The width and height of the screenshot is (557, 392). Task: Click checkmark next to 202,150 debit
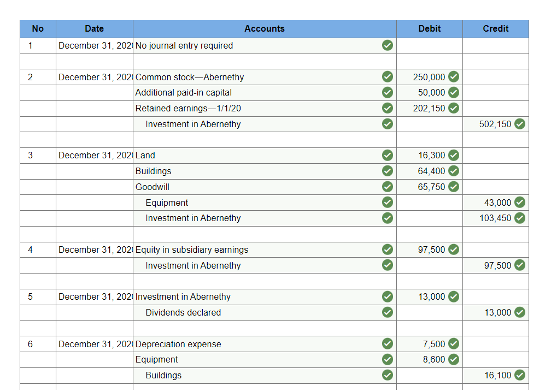coord(453,108)
